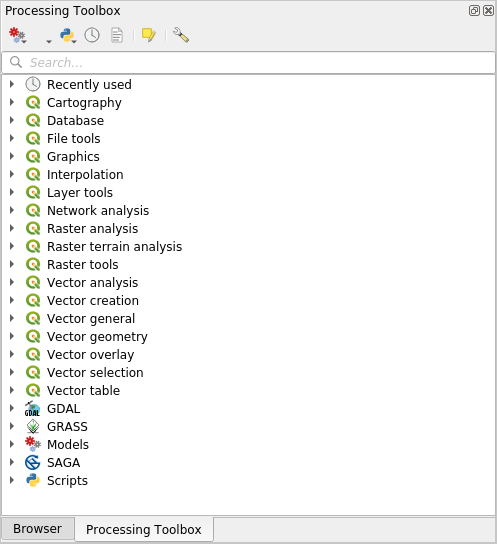Viewport: 497px width, 544px height.
Task: Expand the Vector table group
Action: coord(12,390)
